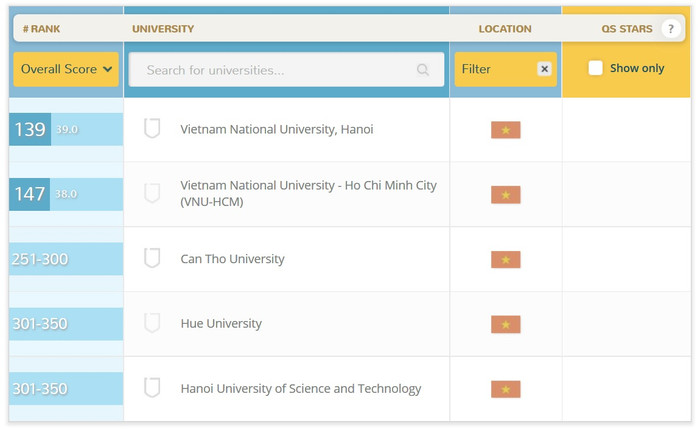Click shield icon beside Hue University

pos(152,323)
